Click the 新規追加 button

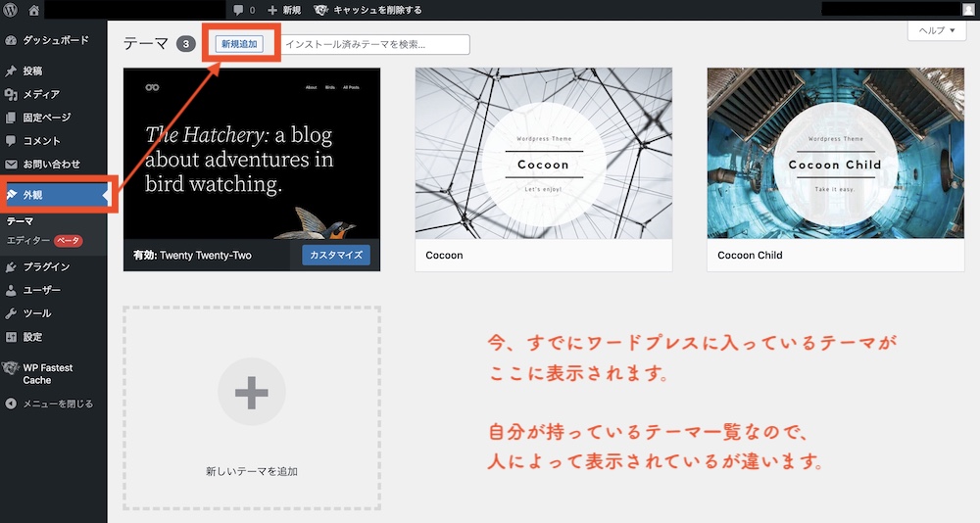[x=239, y=44]
